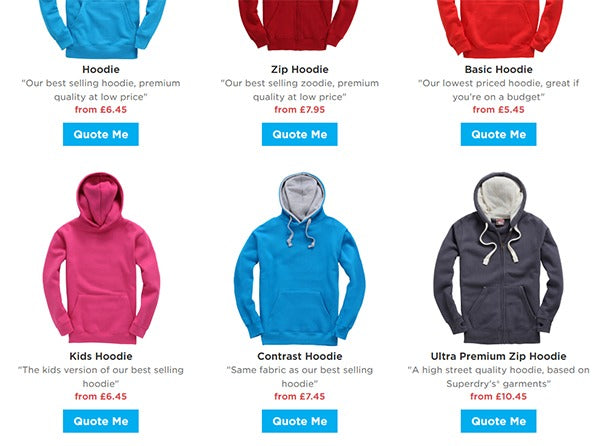Click Quote Me under the Contrast Hoodie
Screen dimensions: 600x446
tap(300, 421)
